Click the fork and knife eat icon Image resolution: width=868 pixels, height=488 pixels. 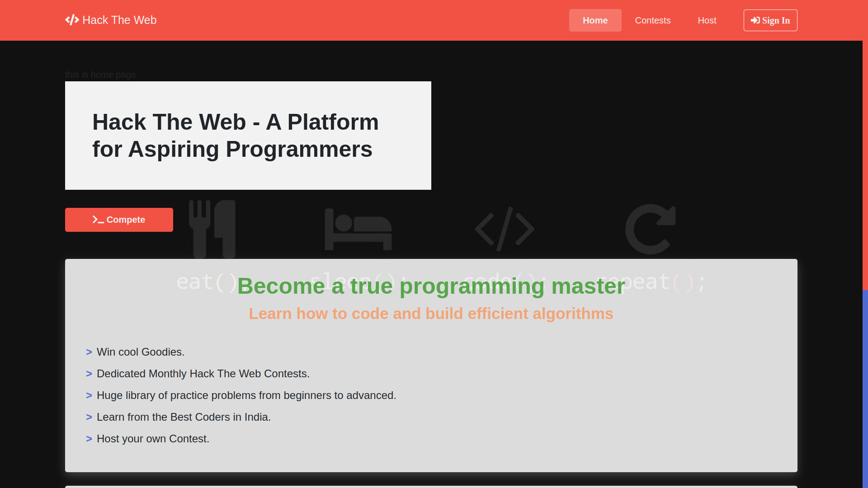pos(212,229)
